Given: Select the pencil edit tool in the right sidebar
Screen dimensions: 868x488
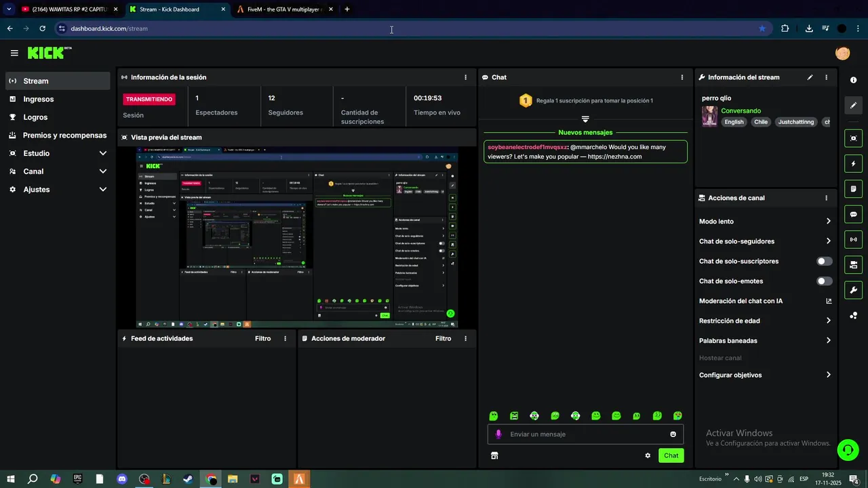Looking at the screenshot, I should pyautogui.click(x=853, y=105).
